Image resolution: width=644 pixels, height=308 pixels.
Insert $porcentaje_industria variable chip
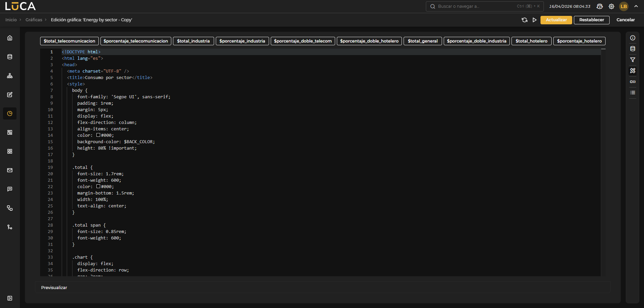tap(242, 41)
